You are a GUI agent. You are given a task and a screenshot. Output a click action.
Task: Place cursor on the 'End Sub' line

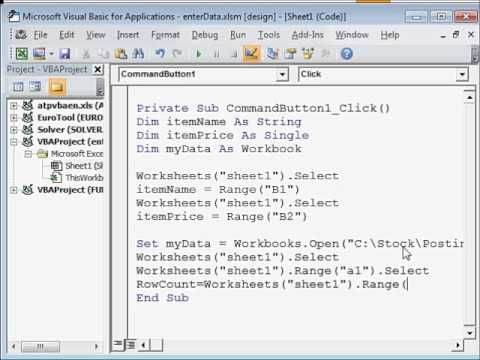coord(163,298)
